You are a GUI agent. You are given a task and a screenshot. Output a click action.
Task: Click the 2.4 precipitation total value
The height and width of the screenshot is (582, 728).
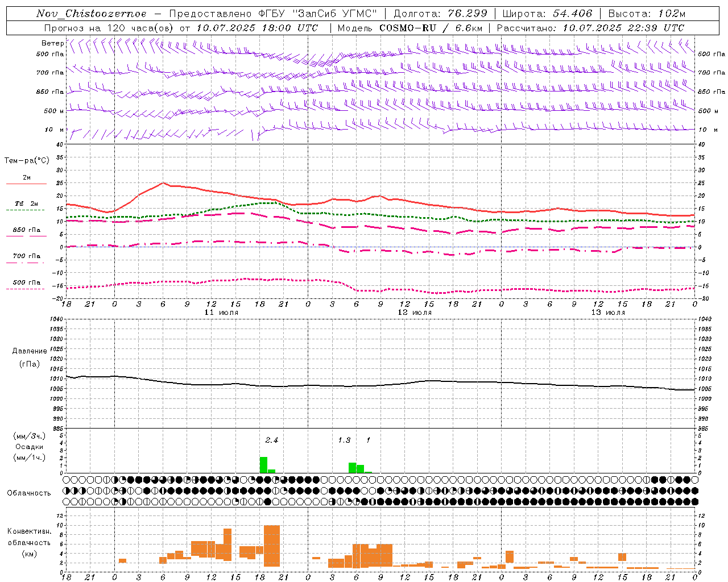272,440
